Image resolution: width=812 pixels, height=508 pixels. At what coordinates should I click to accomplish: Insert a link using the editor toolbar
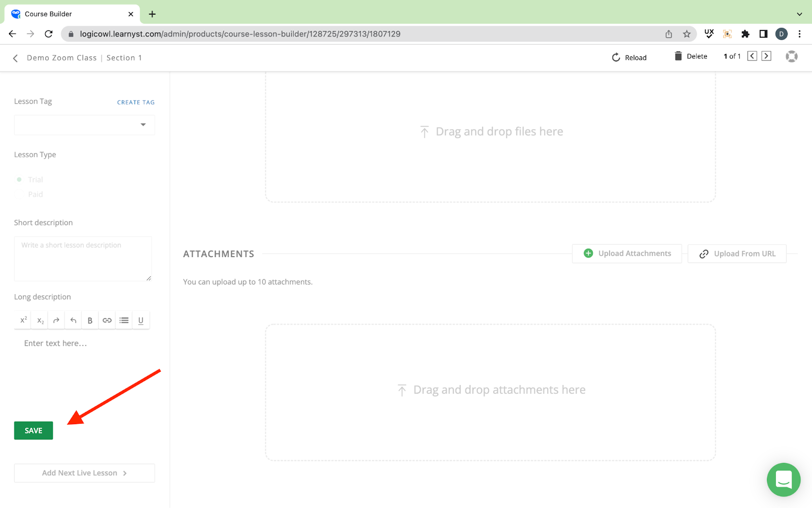107,321
